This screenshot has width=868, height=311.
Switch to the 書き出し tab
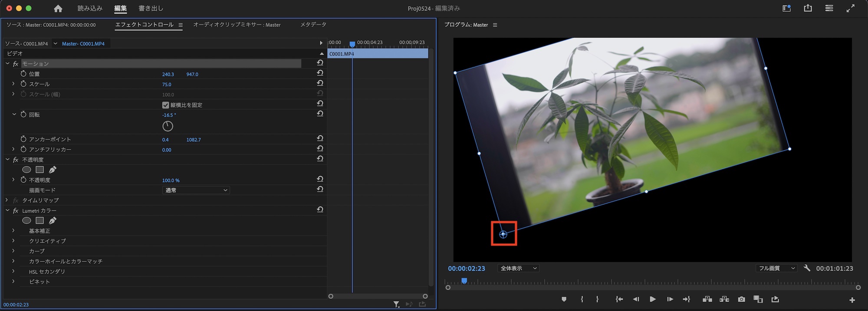tap(151, 8)
